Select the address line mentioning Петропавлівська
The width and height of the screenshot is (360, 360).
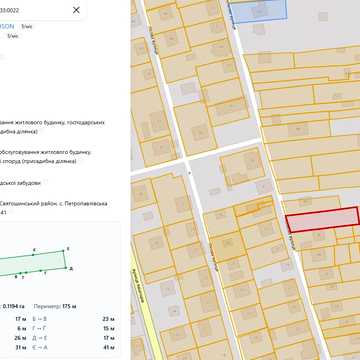(x=53, y=203)
